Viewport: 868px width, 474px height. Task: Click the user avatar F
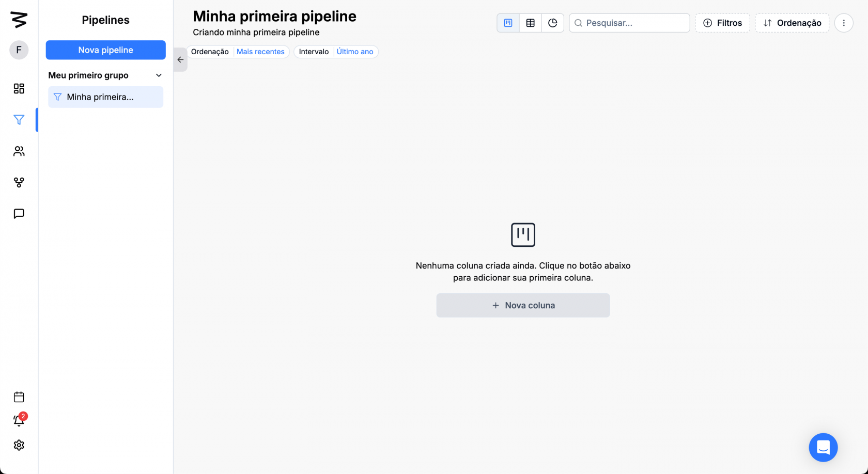tap(19, 50)
